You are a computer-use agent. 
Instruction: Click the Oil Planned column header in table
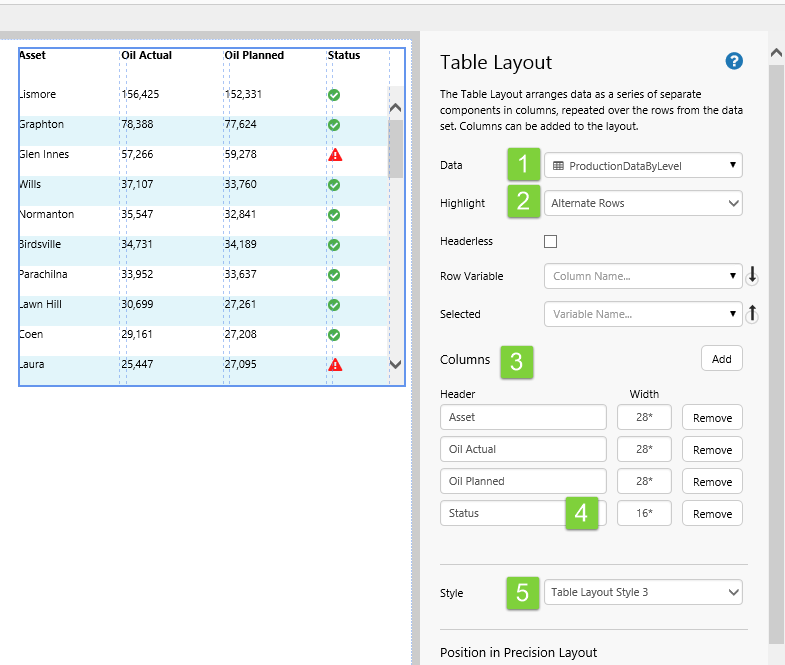click(x=254, y=56)
